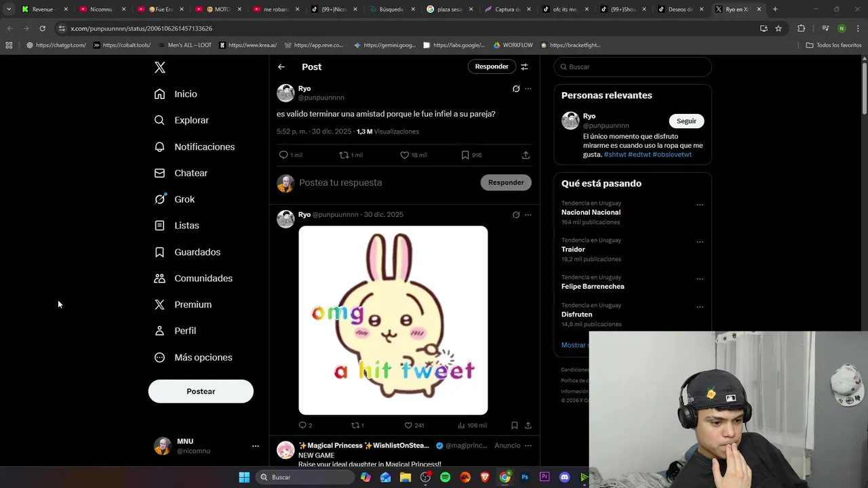Bookmark this page with the star icon

[x=778, y=28]
